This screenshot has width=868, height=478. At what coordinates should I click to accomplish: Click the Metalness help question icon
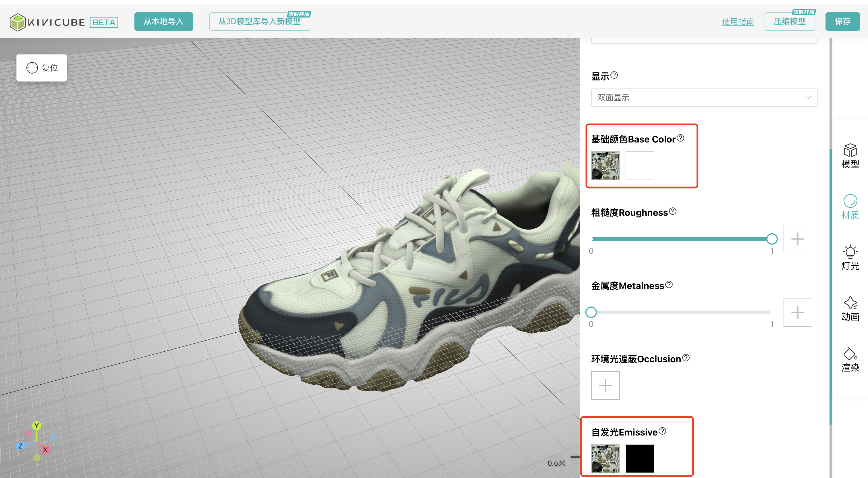coord(669,284)
